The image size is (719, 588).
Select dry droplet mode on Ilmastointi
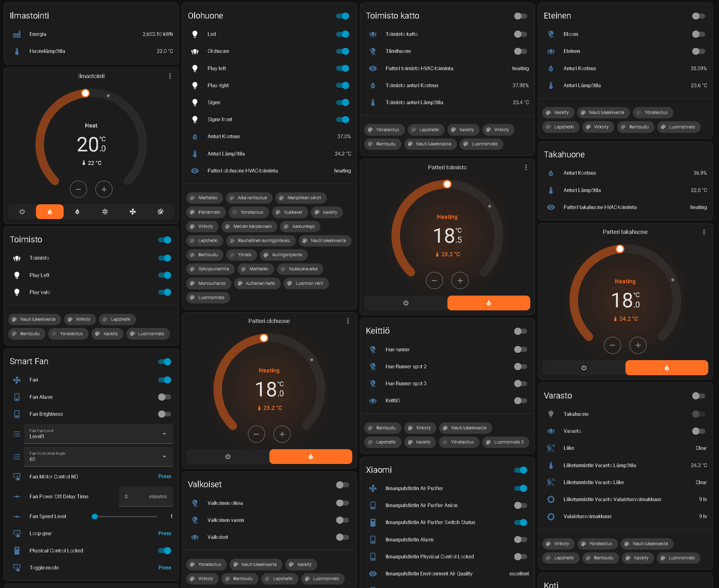pos(77,212)
